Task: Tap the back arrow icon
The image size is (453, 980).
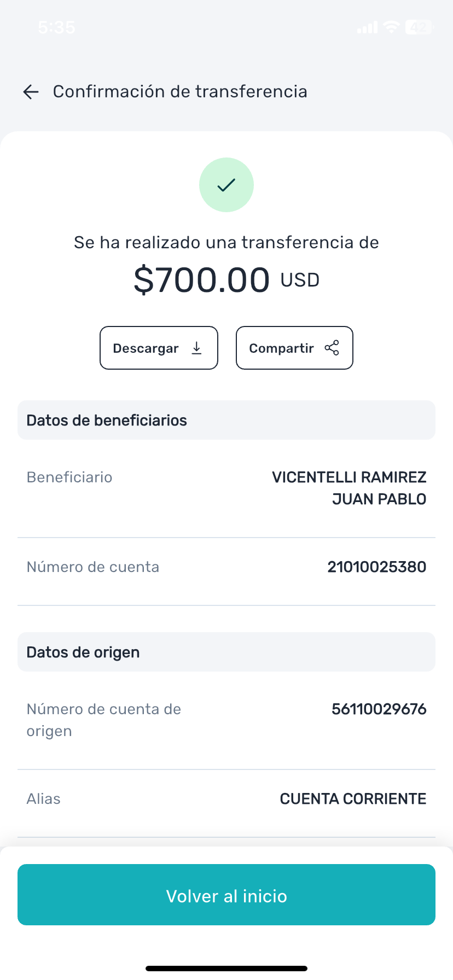Action: point(31,92)
